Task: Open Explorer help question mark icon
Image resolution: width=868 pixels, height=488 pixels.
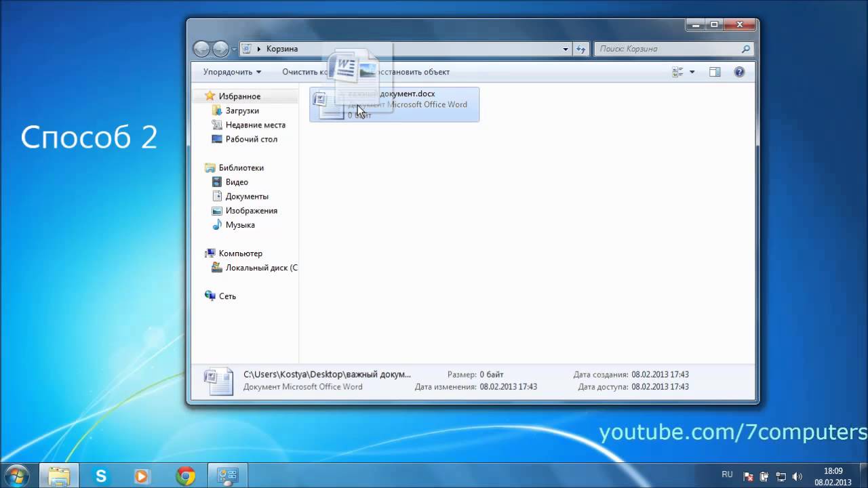Action: [739, 72]
